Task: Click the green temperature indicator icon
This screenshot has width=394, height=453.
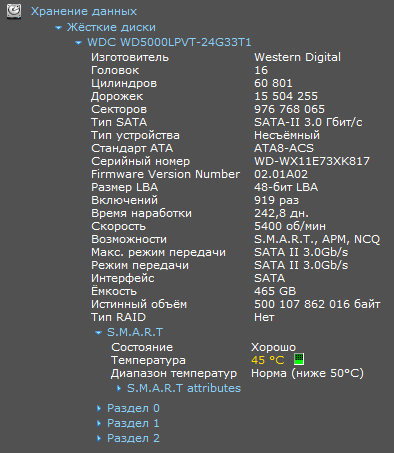Action: pos(299,359)
